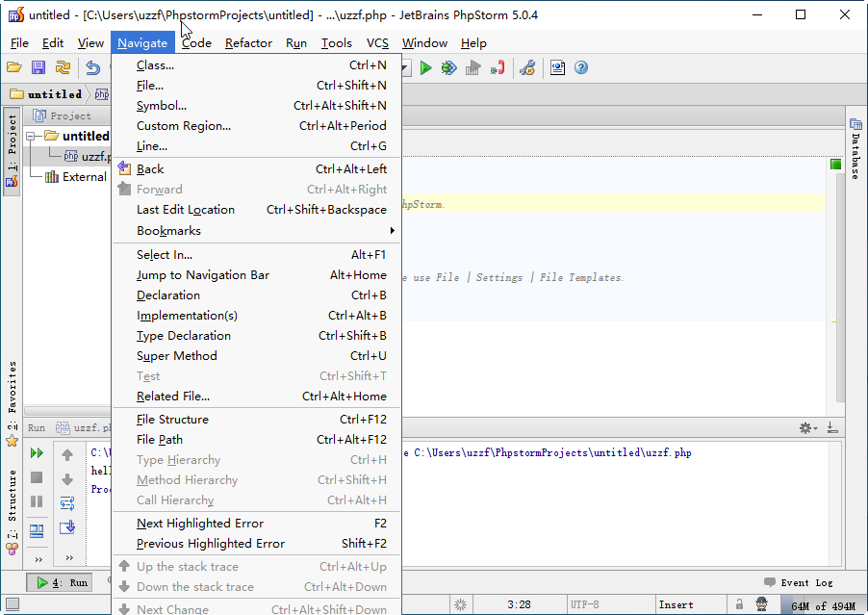This screenshot has height=615, width=868.
Task: Click the Scroll to end icon in Run panel
Action: pyautogui.click(x=67, y=527)
